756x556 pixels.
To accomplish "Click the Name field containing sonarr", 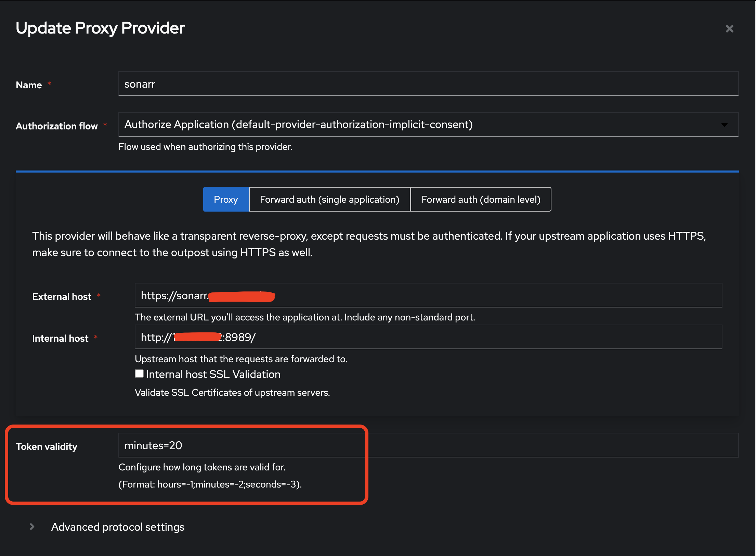I will pos(428,84).
